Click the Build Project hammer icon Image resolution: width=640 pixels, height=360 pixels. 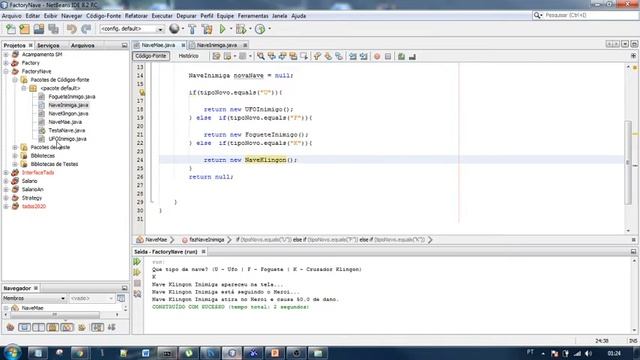(192, 29)
